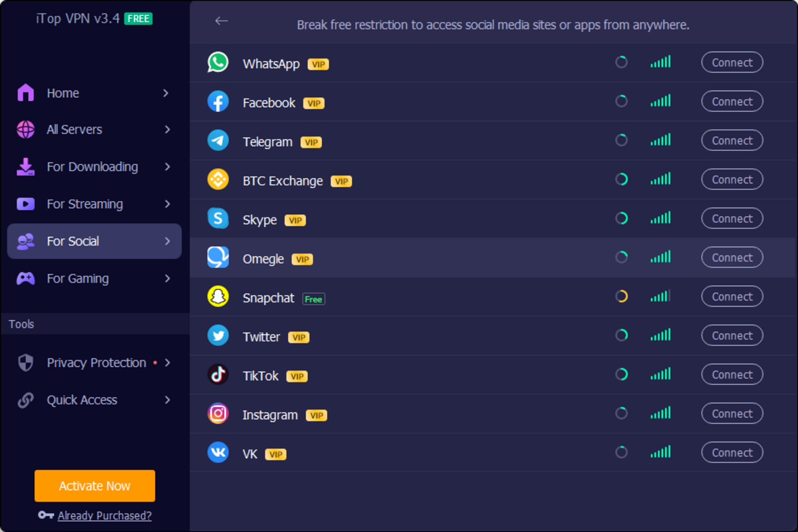Click the Instagram camera icon
The height and width of the screenshot is (532, 798).
(x=217, y=414)
